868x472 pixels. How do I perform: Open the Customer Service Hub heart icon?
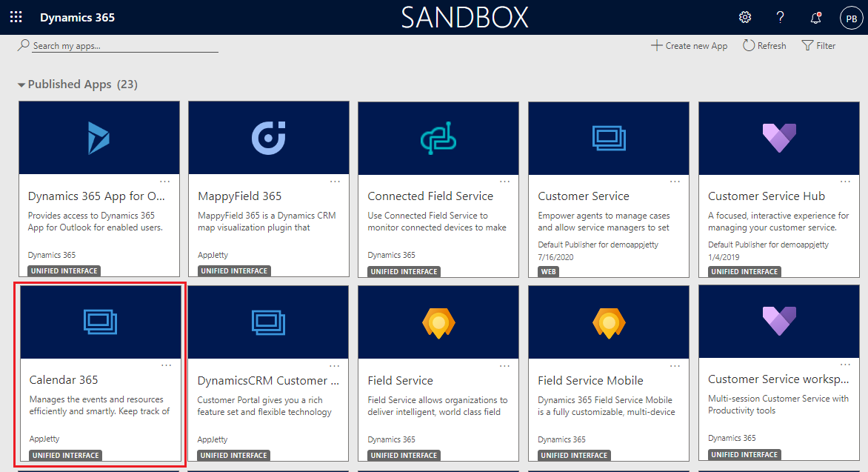[779, 138]
